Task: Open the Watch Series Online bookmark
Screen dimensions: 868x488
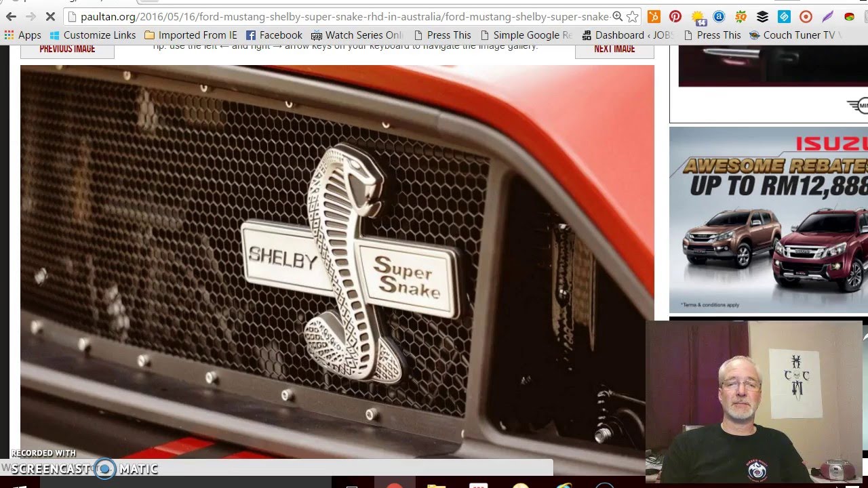Action: tap(357, 35)
